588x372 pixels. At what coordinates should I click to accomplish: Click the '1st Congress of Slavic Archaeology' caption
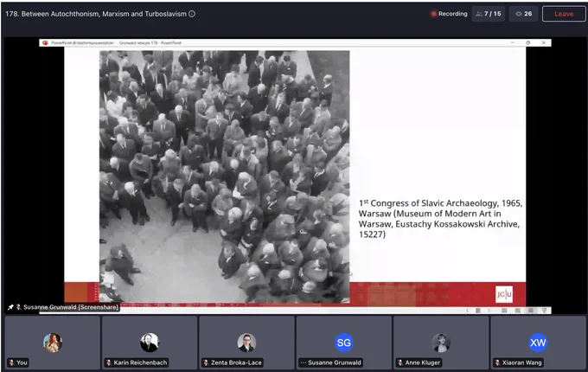pyautogui.click(x=440, y=219)
